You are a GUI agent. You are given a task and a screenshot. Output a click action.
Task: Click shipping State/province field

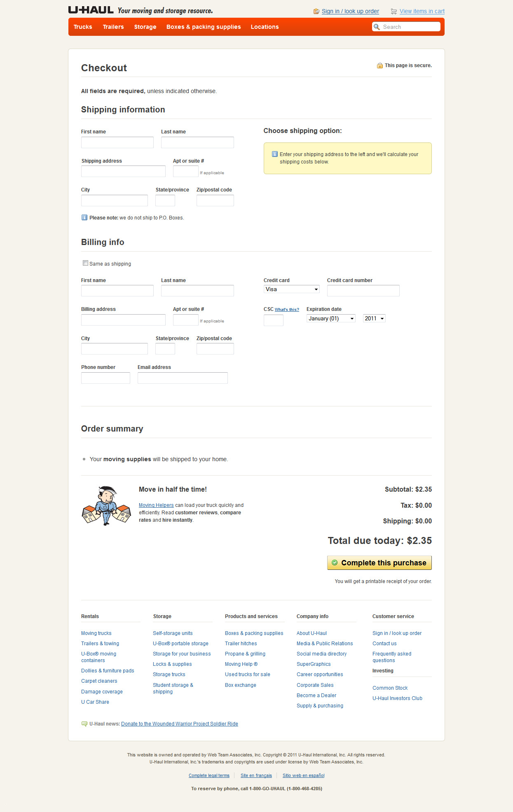pyautogui.click(x=165, y=201)
